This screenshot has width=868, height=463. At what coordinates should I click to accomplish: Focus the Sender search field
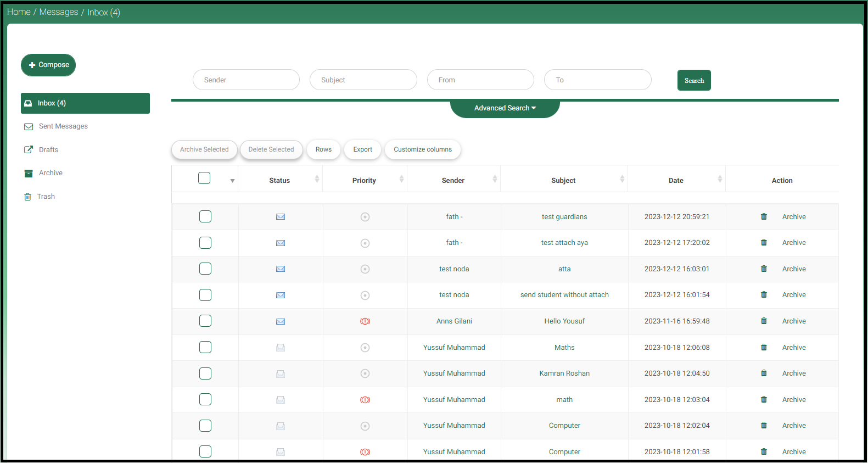pyautogui.click(x=246, y=80)
